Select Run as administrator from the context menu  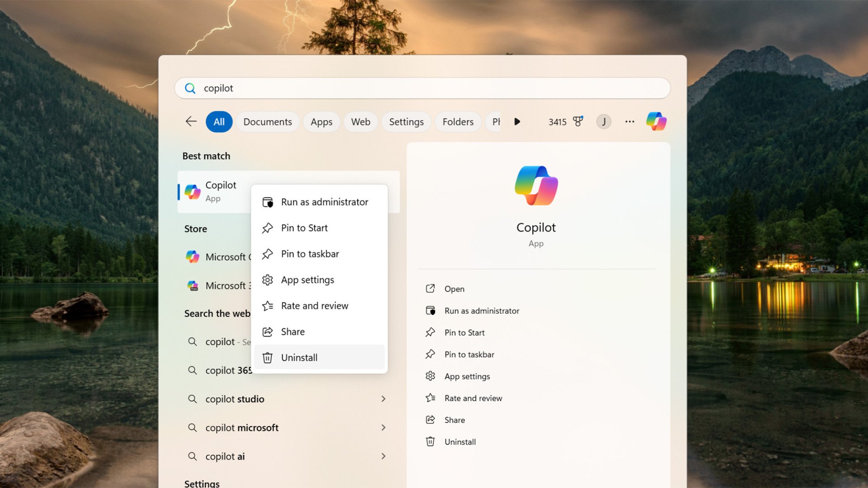(325, 202)
